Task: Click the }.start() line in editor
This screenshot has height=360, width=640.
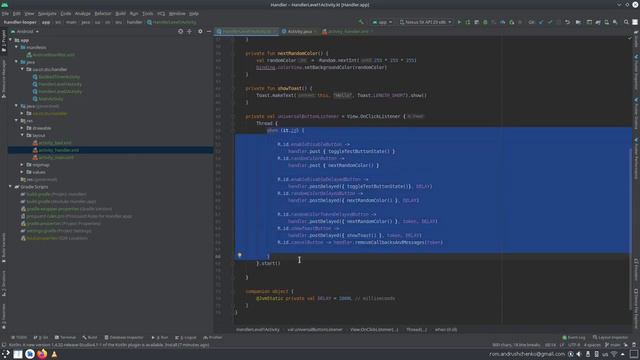Action: [268, 264]
